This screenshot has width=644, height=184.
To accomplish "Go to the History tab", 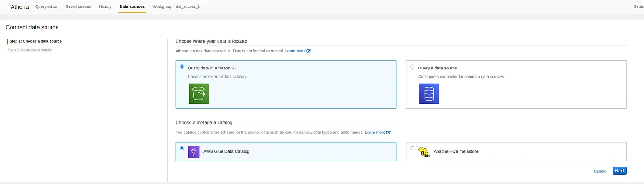I will 105,6.
